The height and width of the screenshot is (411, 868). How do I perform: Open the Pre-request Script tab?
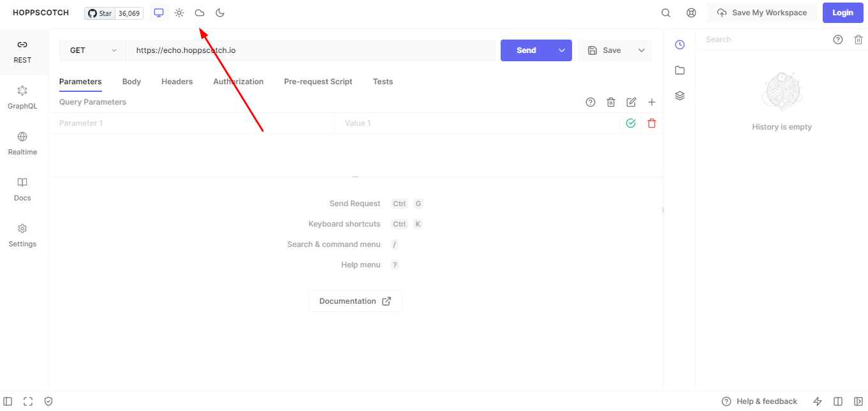(x=318, y=82)
